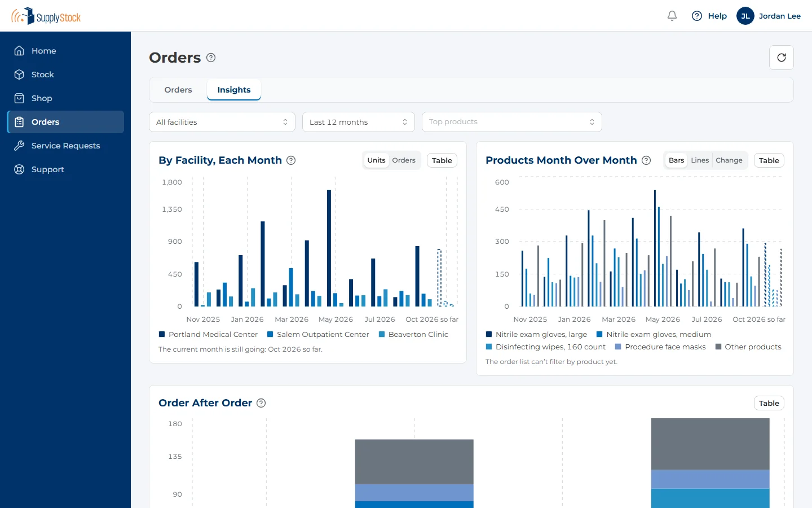Screen dimensions: 812x508
Task: Open Service Requests in sidebar
Action: click(65, 146)
